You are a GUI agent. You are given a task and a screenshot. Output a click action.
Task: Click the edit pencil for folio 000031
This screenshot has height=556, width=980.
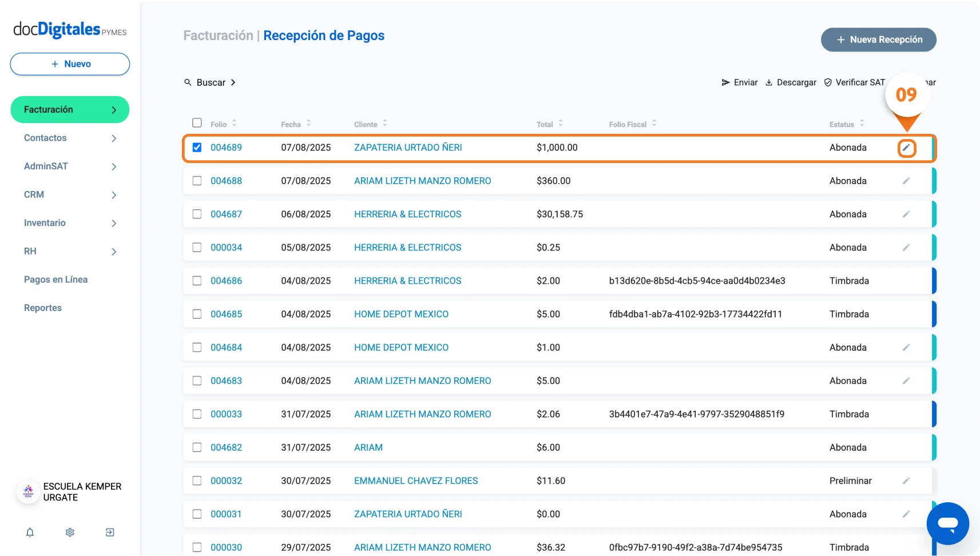[906, 514]
